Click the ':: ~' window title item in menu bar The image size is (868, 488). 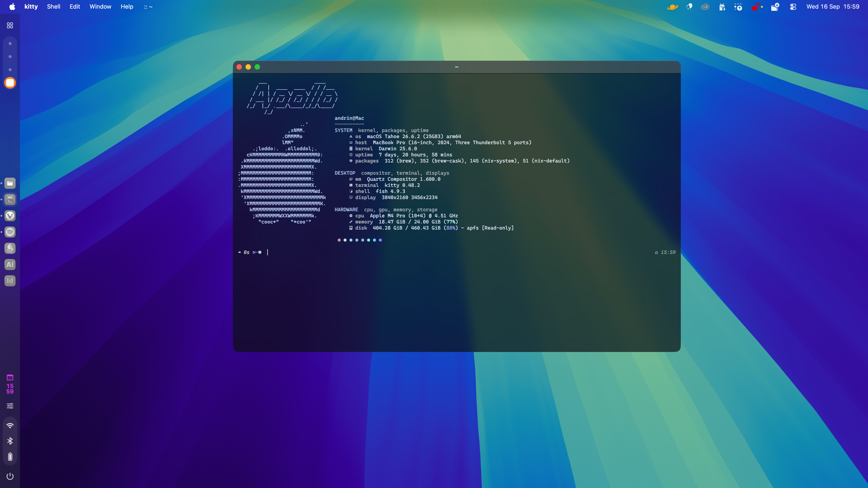click(x=148, y=6)
